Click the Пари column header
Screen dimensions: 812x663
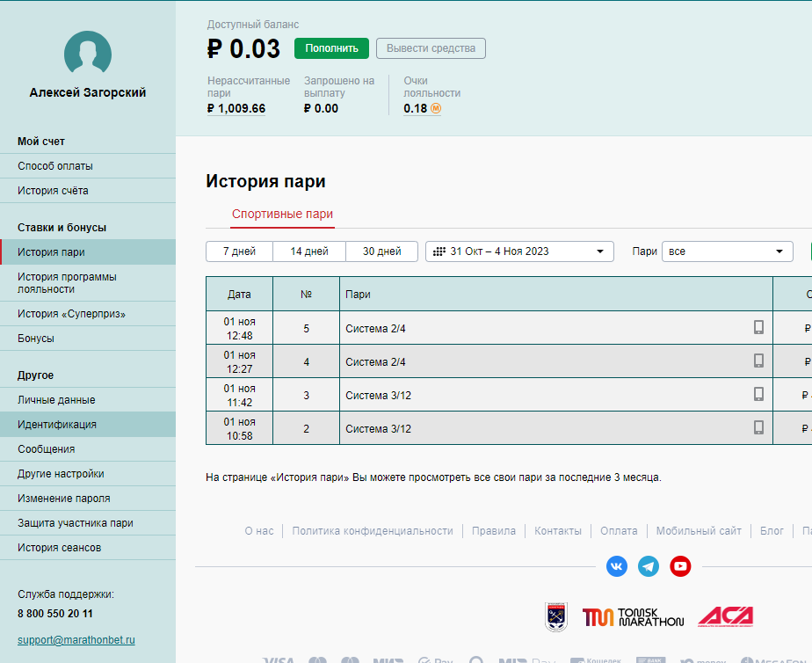[x=556, y=295]
